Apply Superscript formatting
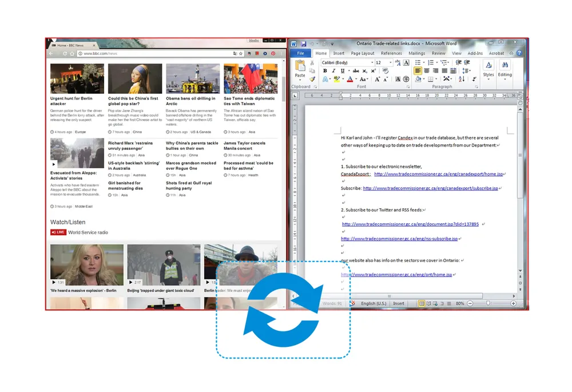Image resolution: width=572 pixels, height=392 pixels. pos(373,71)
